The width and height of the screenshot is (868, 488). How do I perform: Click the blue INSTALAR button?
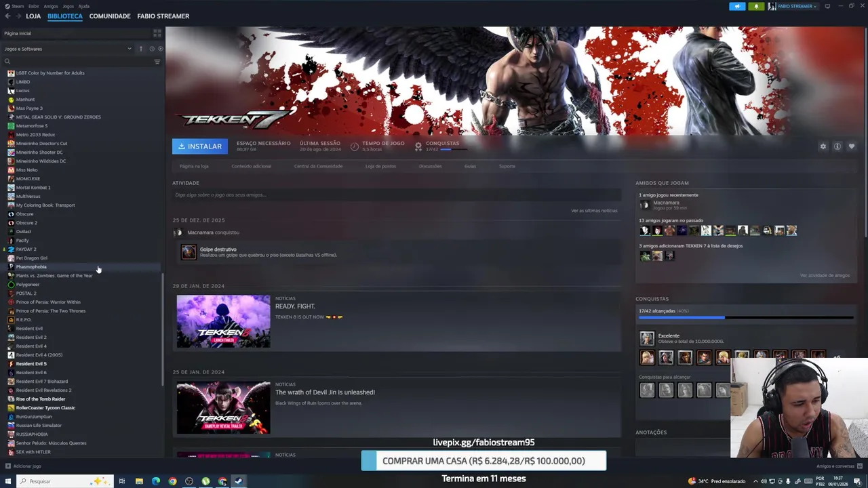[200, 146]
